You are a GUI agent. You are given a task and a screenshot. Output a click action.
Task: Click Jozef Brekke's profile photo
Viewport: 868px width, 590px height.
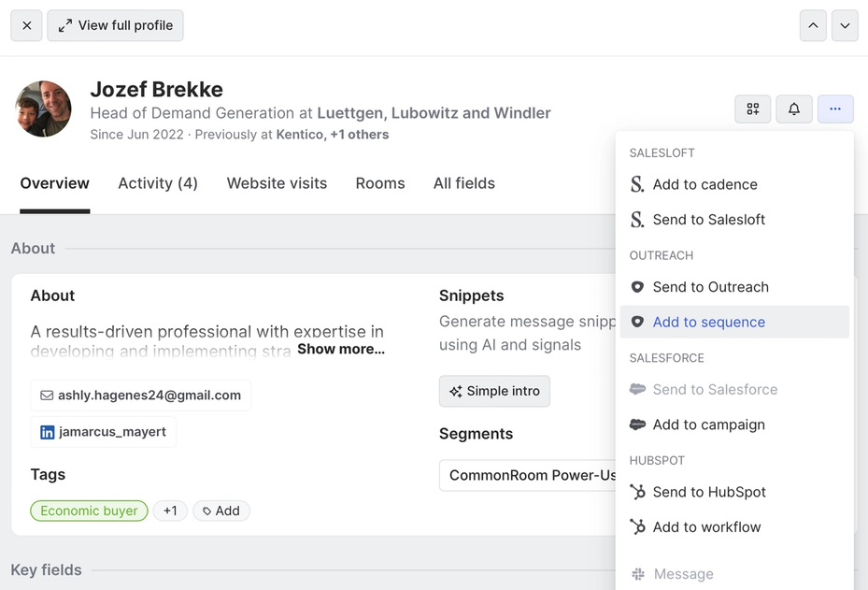[43, 108]
